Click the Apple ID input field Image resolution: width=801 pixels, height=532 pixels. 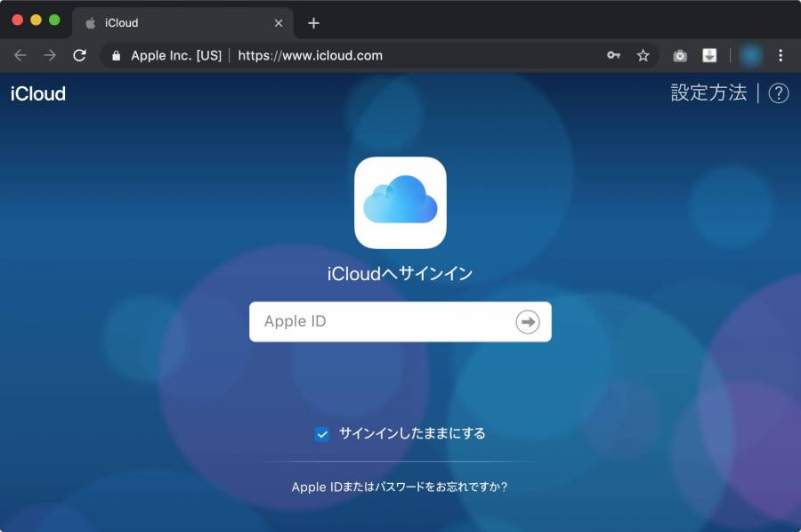coord(400,322)
